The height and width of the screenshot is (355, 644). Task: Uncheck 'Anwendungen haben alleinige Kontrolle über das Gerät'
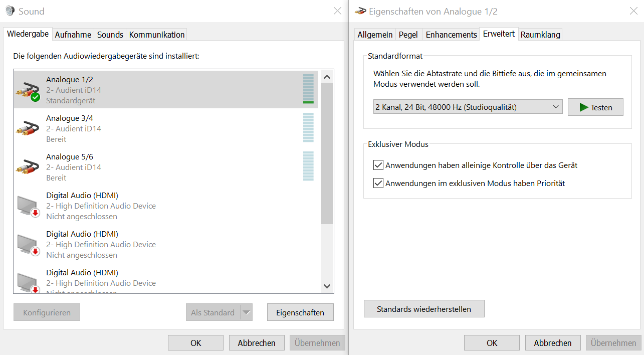tap(378, 165)
